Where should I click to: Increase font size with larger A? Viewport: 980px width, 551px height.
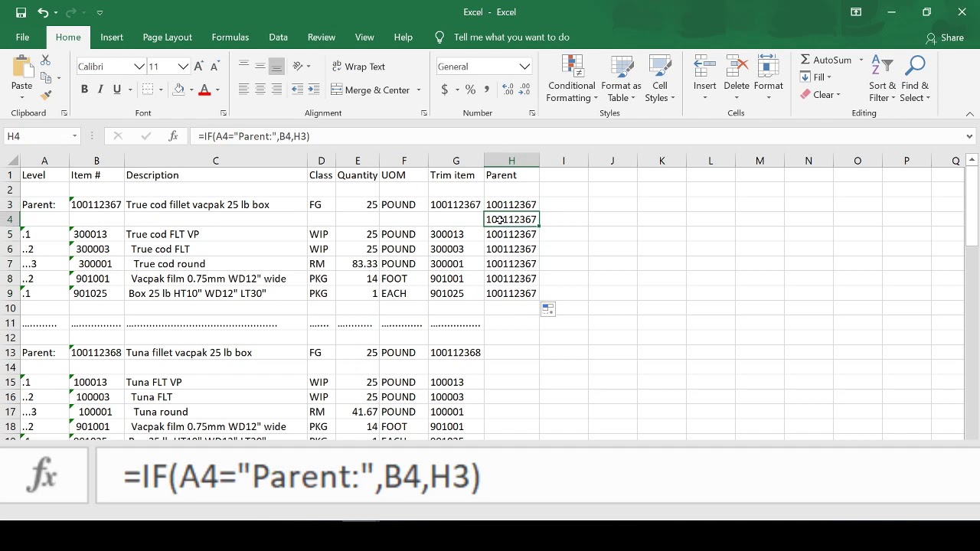click(199, 67)
